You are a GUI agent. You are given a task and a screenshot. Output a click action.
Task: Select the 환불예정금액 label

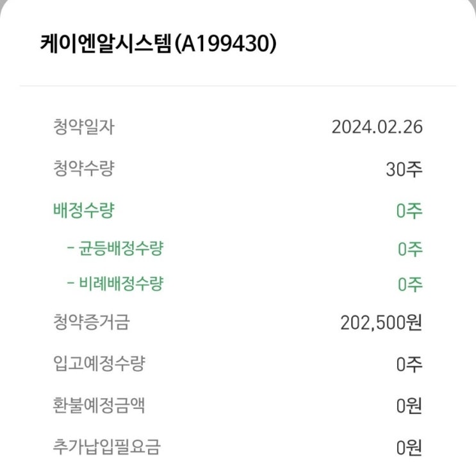(x=99, y=405)
